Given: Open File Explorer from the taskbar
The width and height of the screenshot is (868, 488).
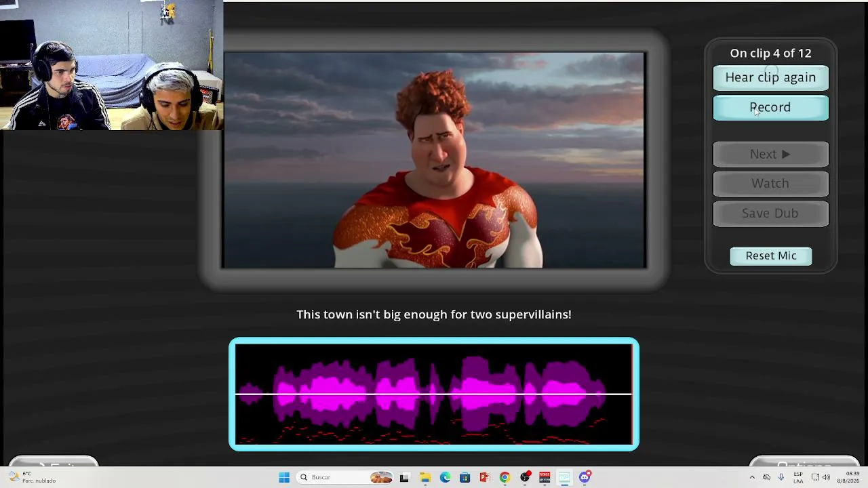Looking at the screenshot, I should click(x=425, y=477).
